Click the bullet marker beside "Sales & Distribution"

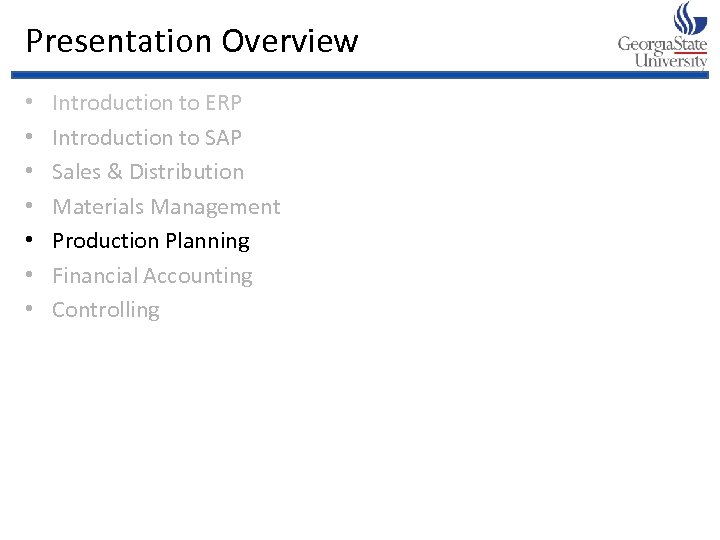coord(31,173)
